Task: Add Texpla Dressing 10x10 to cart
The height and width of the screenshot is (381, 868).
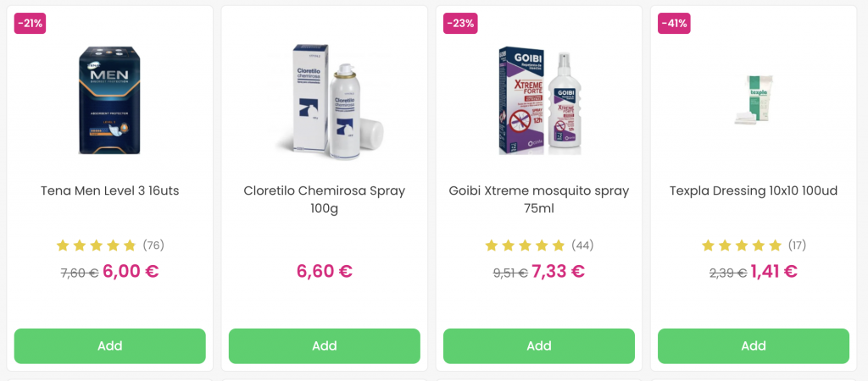Action: point(754,346)
